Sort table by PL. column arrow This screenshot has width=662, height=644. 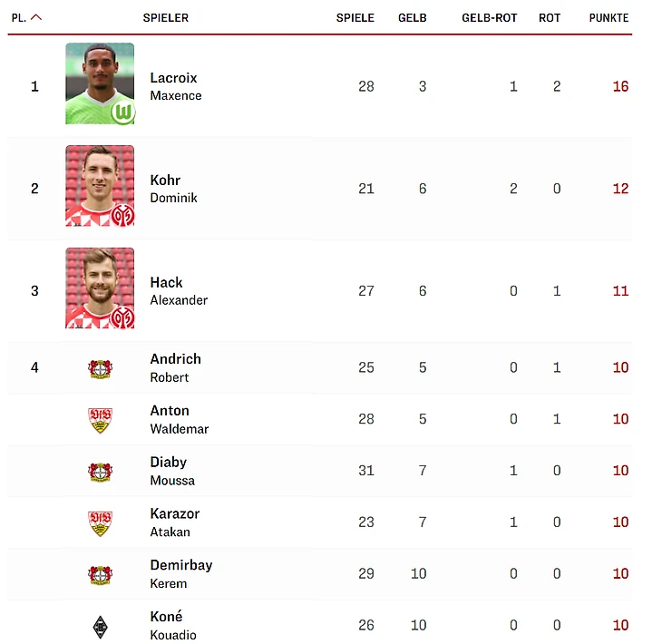tap(36, 17)
